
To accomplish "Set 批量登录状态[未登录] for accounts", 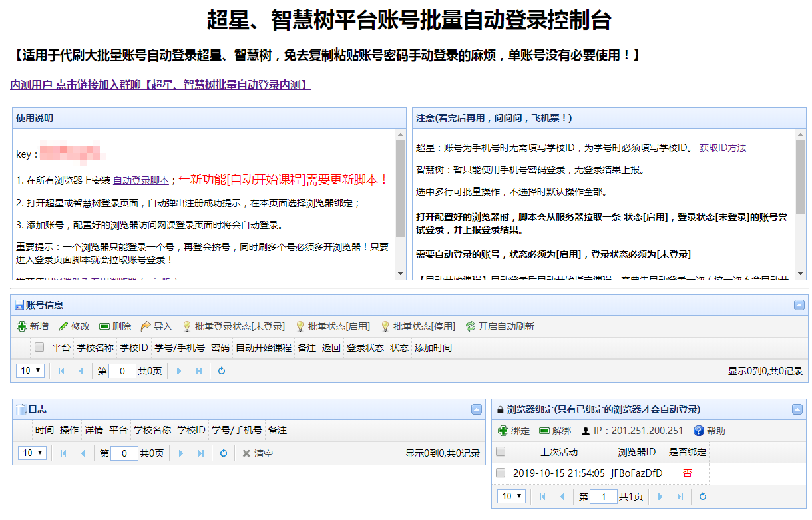I will tap(234, 326).
